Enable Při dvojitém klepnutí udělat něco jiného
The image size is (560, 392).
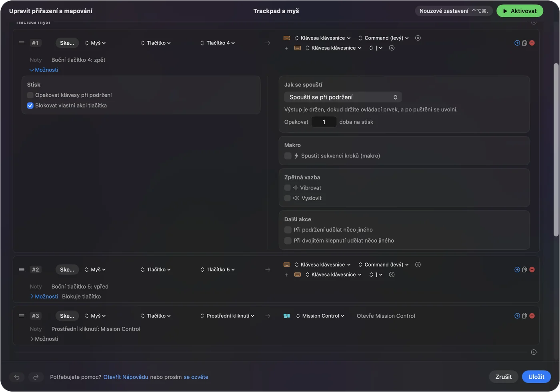click(x=288, y=241)
